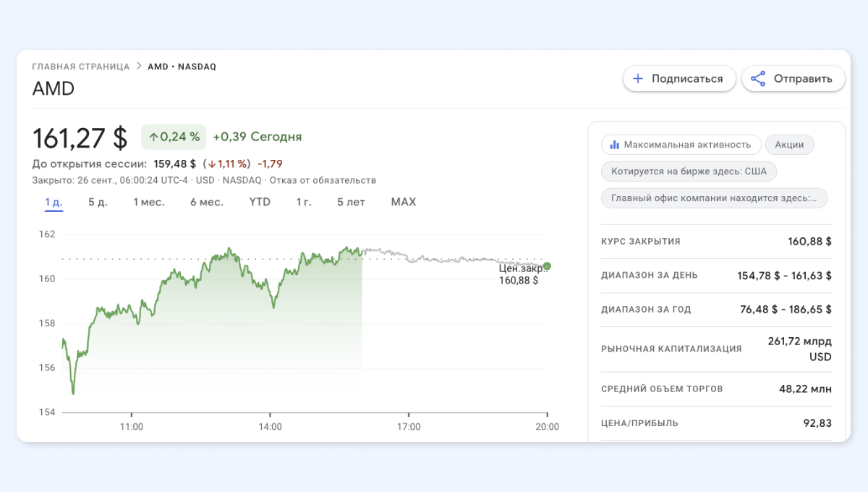Click the 162 price axis label

[47, 234]
